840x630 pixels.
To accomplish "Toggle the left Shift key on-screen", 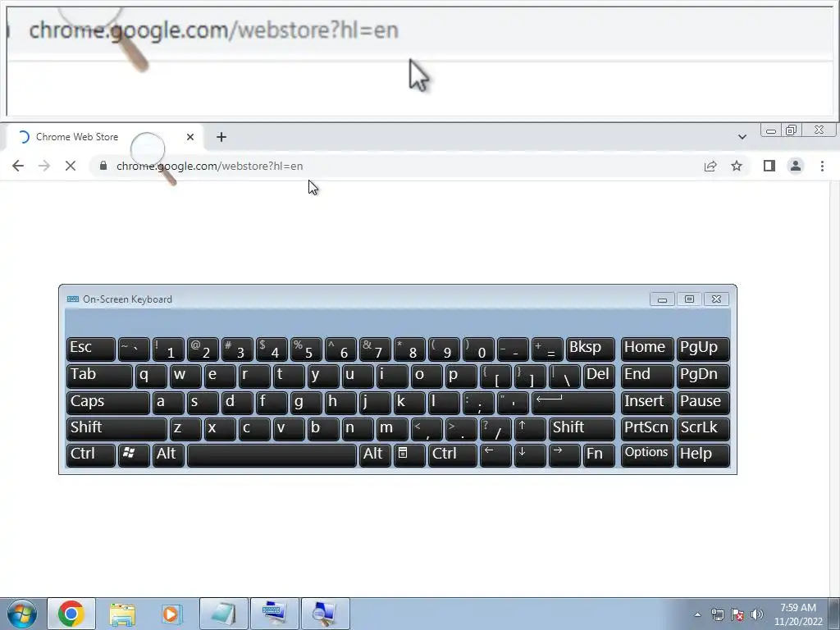I will pyautogui.click(x=116, y=429).
